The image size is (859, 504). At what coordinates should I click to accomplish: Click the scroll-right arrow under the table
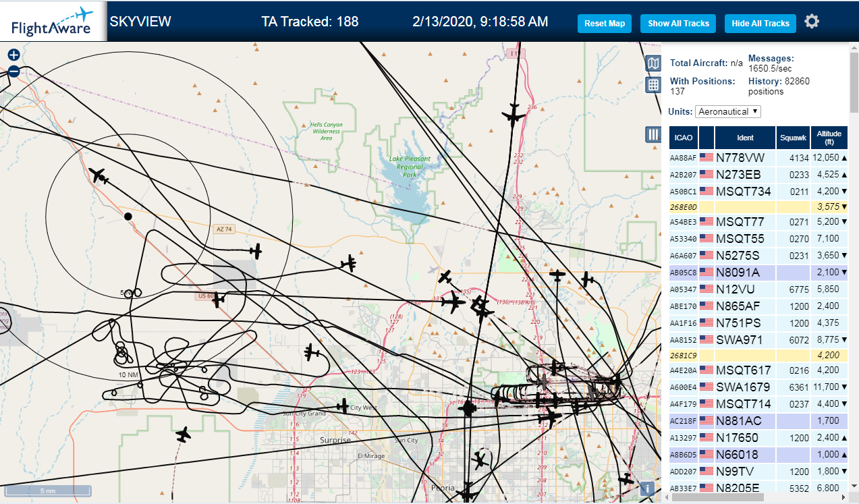pyautogui.click(x=843, y=497)
